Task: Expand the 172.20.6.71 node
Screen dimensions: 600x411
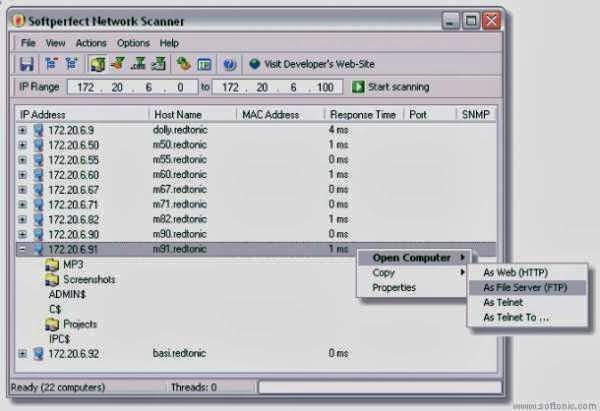Action: pos(23,205)
